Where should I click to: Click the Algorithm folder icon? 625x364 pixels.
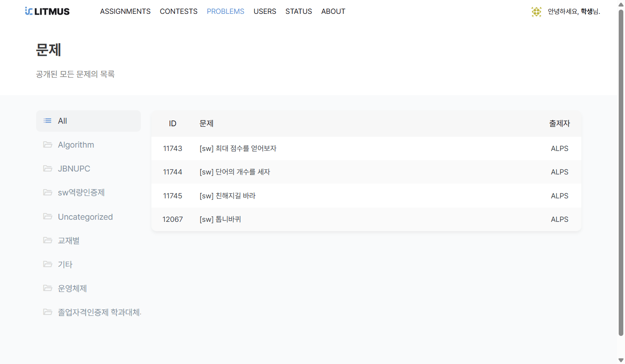48,145
